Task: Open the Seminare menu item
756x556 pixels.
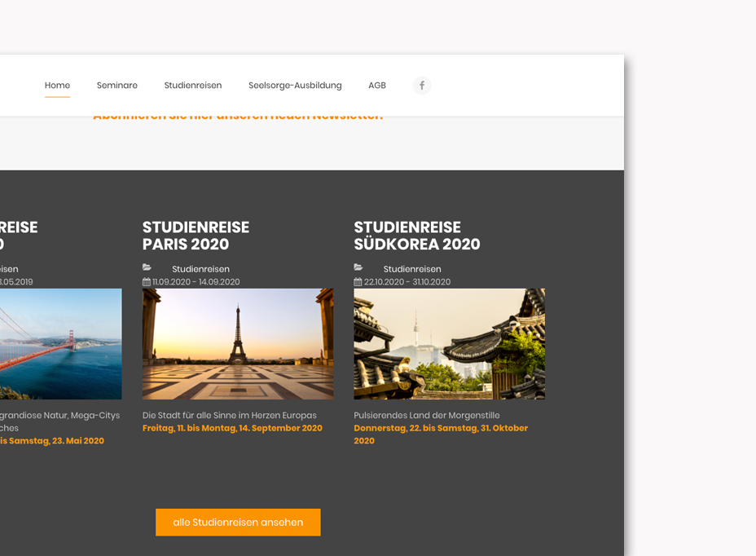Action: (x=117, y=86)
